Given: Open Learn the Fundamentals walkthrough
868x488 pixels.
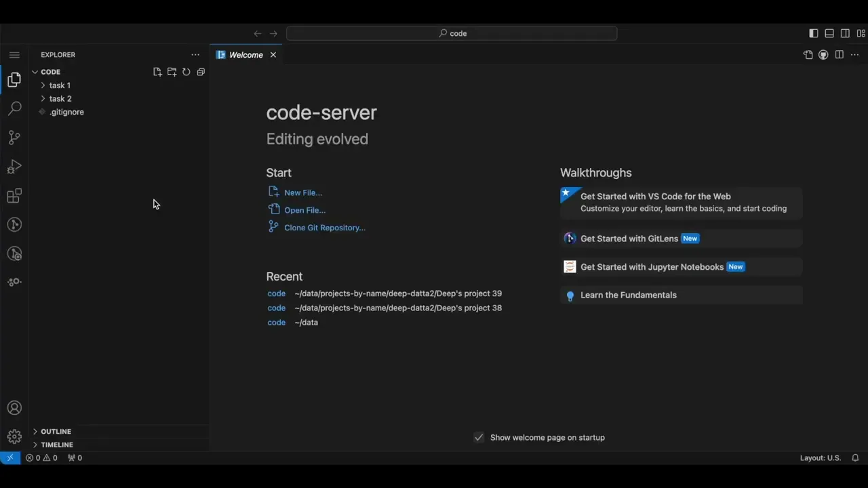Looking at the screenshot, I should point(681,296).
